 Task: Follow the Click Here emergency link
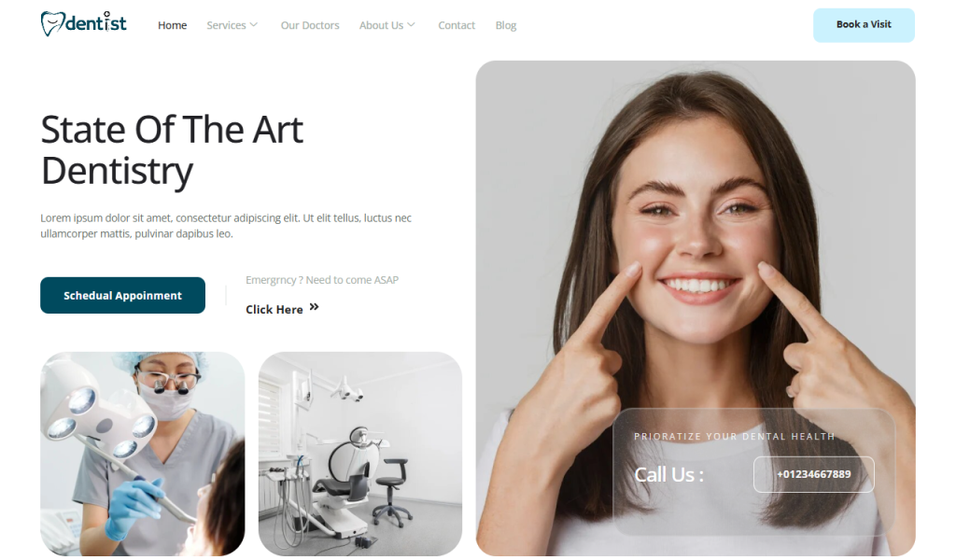pos(274,310)
